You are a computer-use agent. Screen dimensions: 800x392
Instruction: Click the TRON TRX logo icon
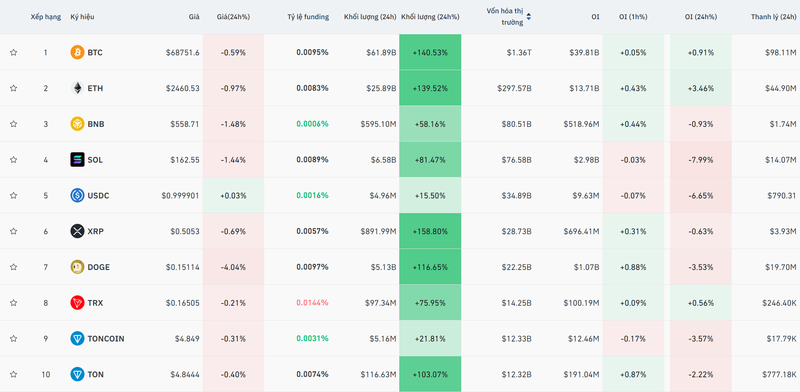[77, 303]
